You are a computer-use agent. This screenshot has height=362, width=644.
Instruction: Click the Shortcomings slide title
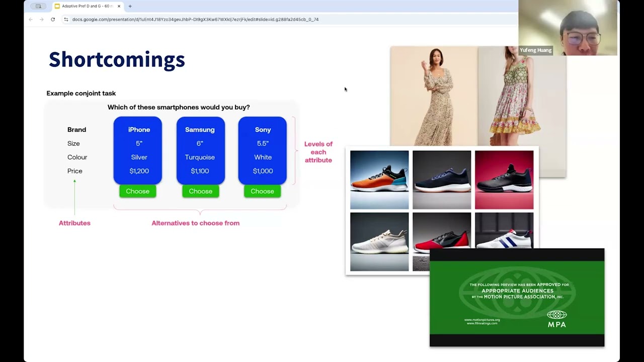pyautogui.click(x=117, y=59)
